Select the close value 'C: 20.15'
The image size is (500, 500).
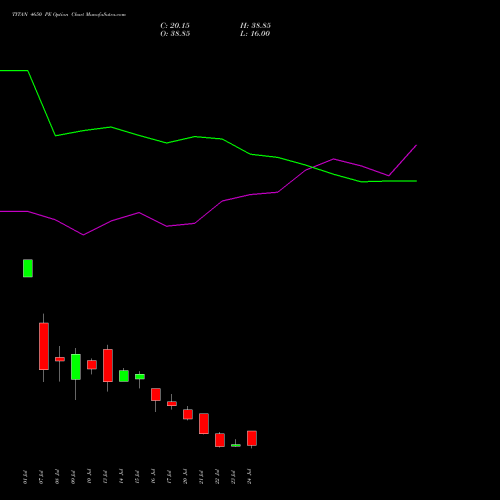(x=175, y=26)
